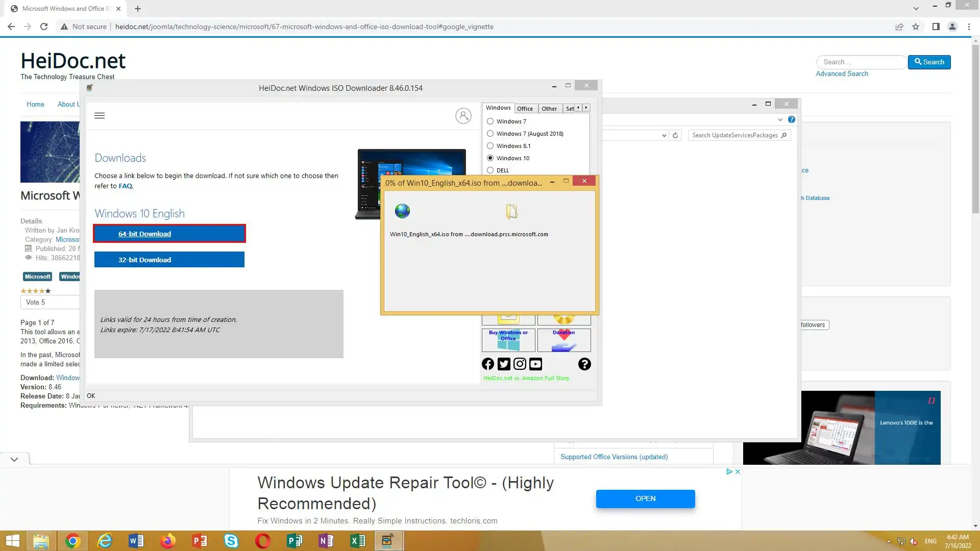Expand the ribbon chevron beside blue help icon
The height and width of the screenshot is (551, 980).
click(x=780, y=120)
